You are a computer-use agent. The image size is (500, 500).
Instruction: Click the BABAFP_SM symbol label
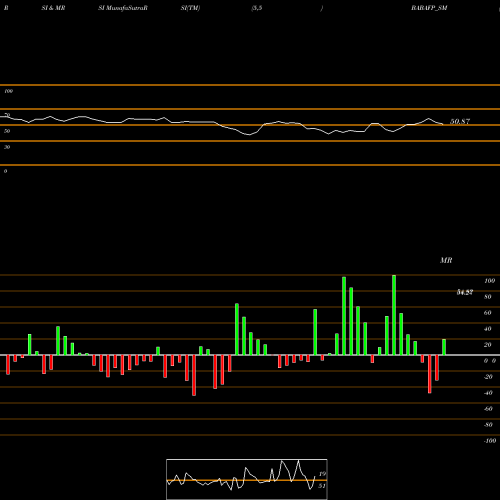point(429,8)
